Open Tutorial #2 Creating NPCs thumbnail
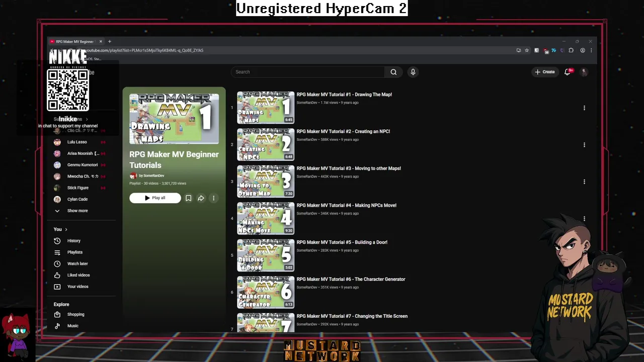Viewport: 644px width, 362px height. tap(266, 145)
